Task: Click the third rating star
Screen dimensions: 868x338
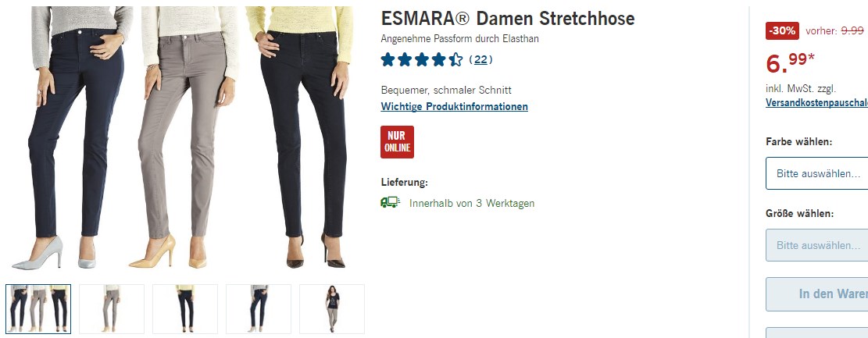Action: pos(422,60)
